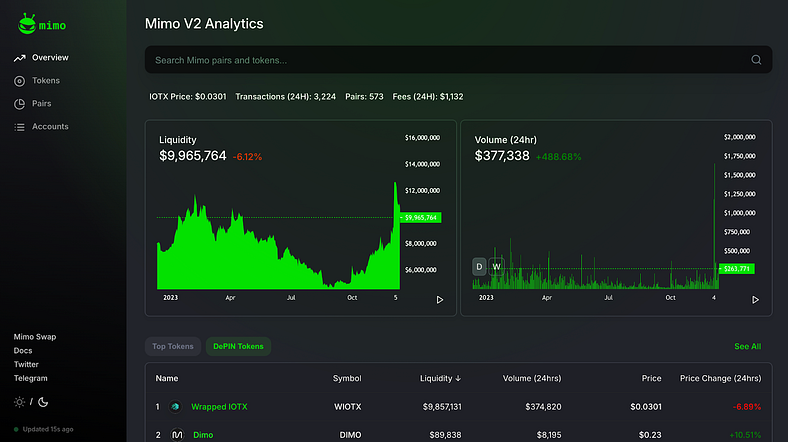Open the Dimo token link
Screen dimensions: 788x442
(203, 435)
